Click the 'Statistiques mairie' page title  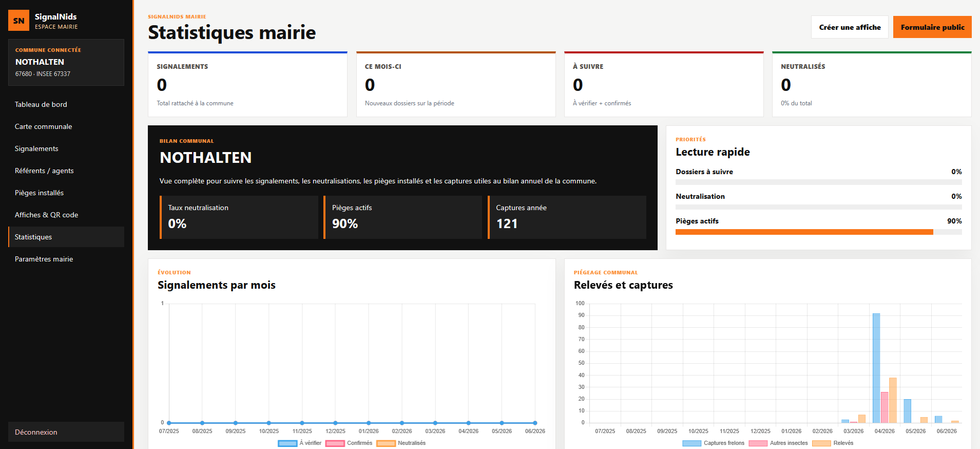[x=232, y=32]
